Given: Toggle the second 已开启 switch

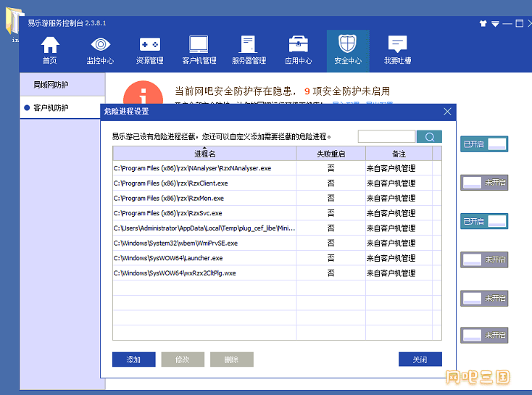Looking at the screenshot, I should tap(484, 221).
